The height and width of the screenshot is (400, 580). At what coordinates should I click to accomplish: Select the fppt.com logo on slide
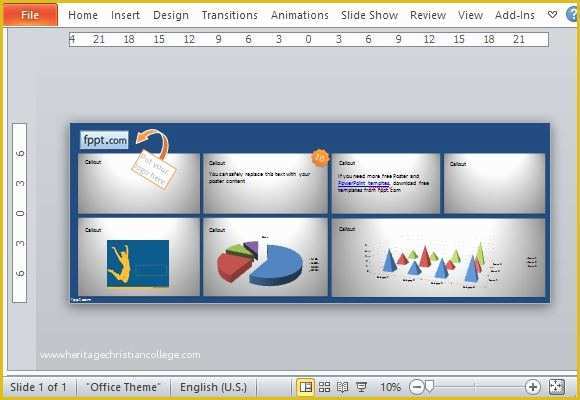click(105, 140)
